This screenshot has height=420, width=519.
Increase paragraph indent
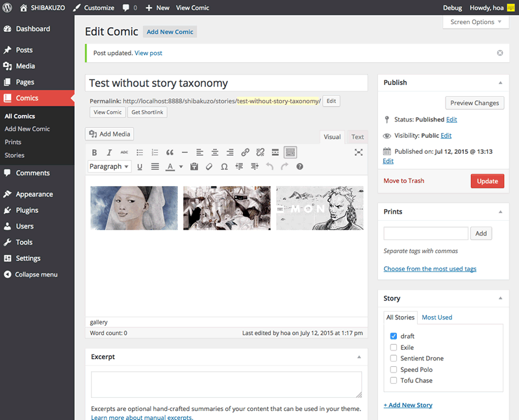point(255,167)
